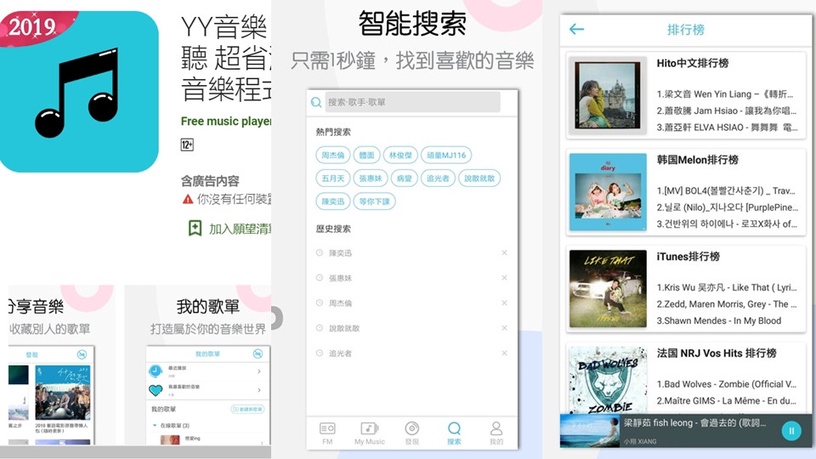Viewport: 816px width, 459px height.
Task: Expand the clock-icon row chevron in 我的歌單
Action: tap(259, 371)
